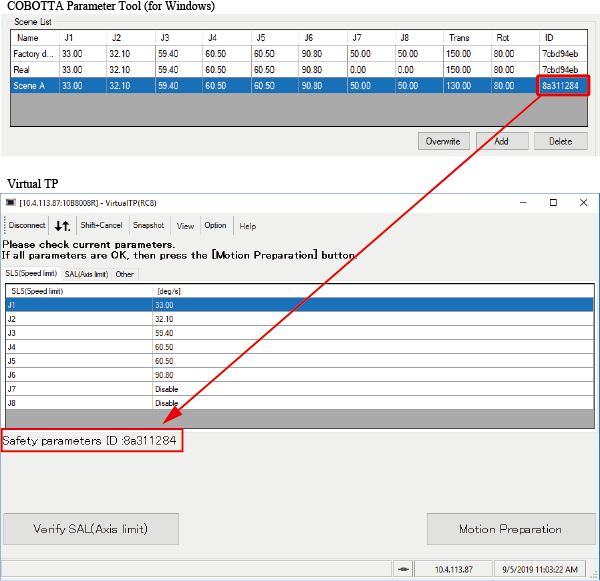Click the up-down arrows toolbar icon

[62, 226]
